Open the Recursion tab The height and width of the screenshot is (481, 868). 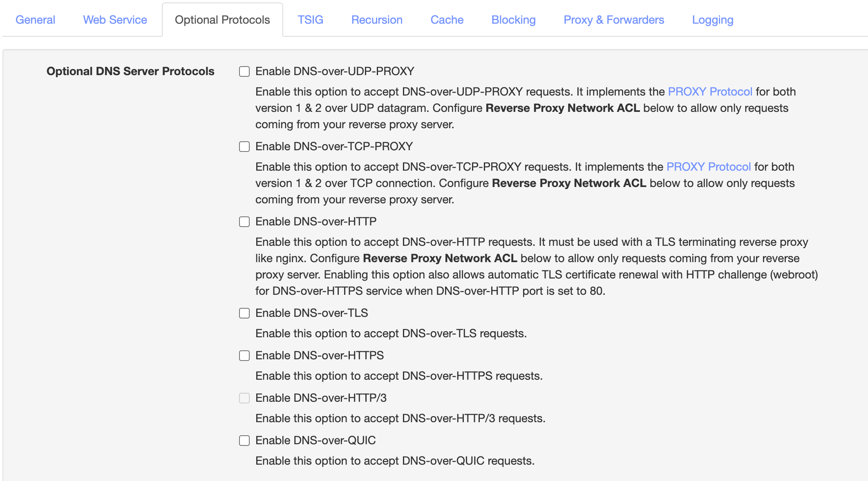[377, 20]
